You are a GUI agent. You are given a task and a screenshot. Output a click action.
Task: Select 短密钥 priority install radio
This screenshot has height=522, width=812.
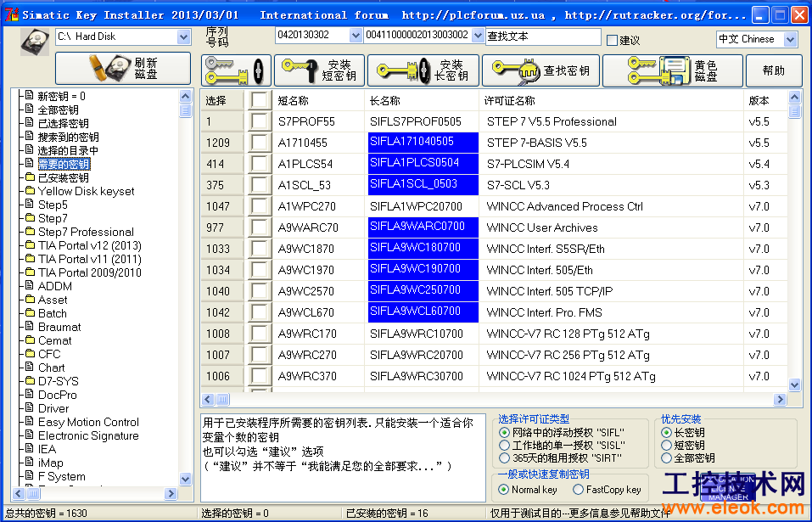pyautogui.click(x=666, y=446)
